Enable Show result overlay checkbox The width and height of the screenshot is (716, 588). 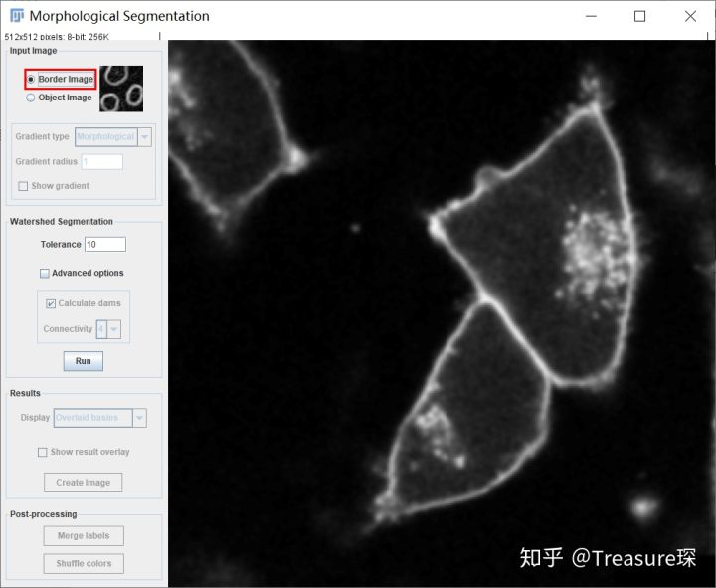pyautogui.click(x=43, y=452)
